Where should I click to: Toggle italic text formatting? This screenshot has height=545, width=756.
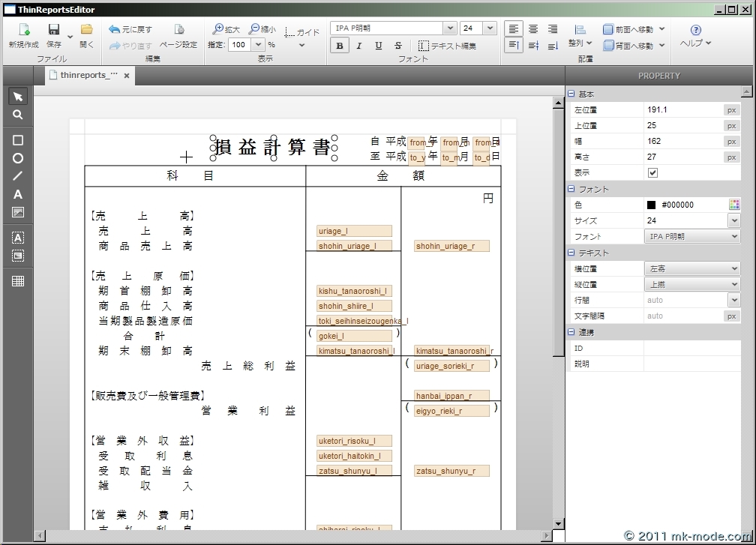pyautogui.click(x=359, y=46)
